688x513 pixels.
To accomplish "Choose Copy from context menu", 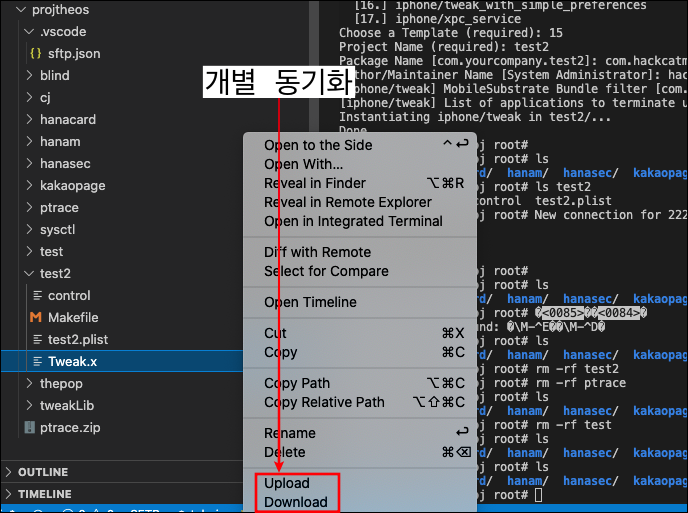I will tap(360, 352).
